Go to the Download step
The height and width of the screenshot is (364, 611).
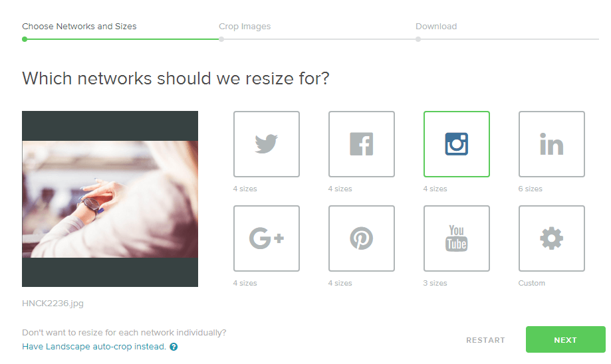pos(436,27)
